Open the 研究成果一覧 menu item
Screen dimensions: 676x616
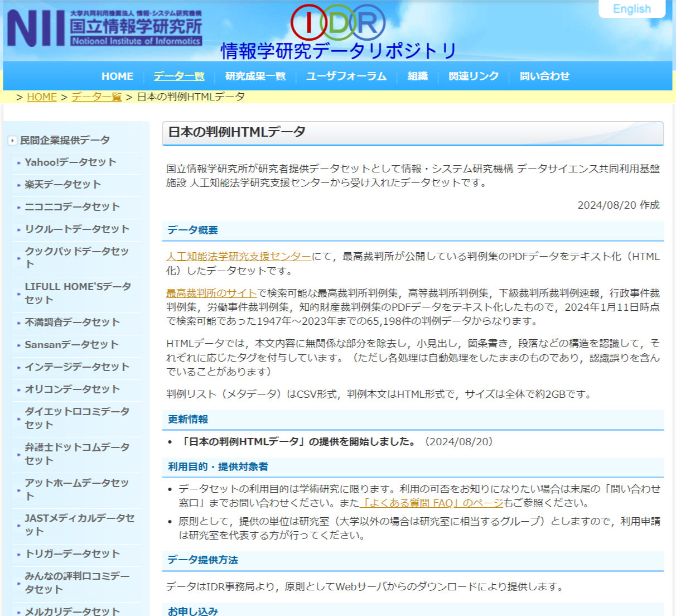(x=255, y=76)
